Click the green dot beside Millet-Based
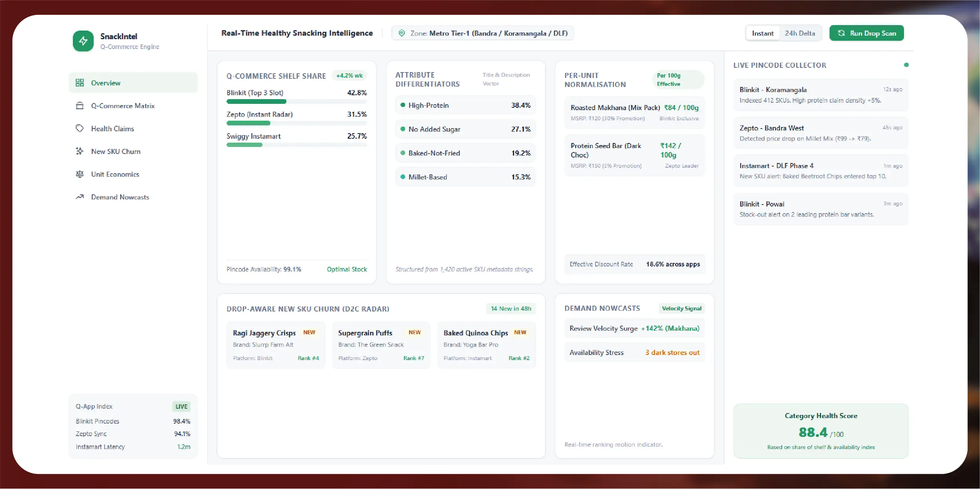The width and height of the screenshot is (980, 489). point(402,177)
